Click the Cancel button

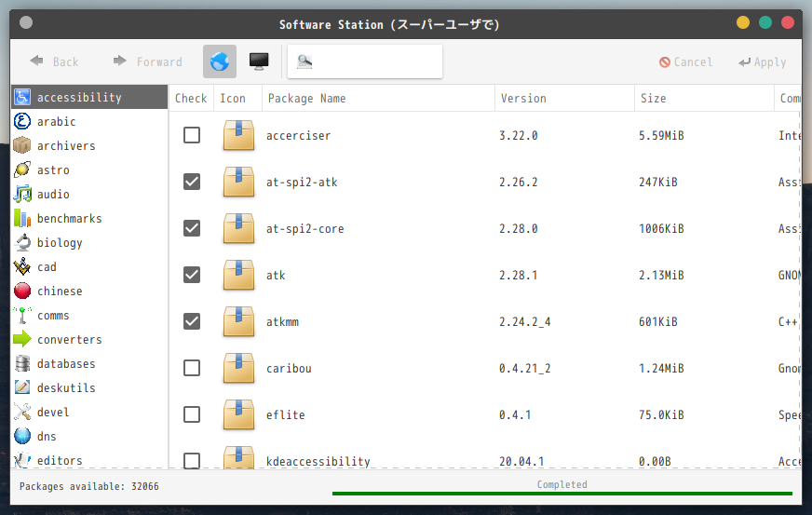685,62
